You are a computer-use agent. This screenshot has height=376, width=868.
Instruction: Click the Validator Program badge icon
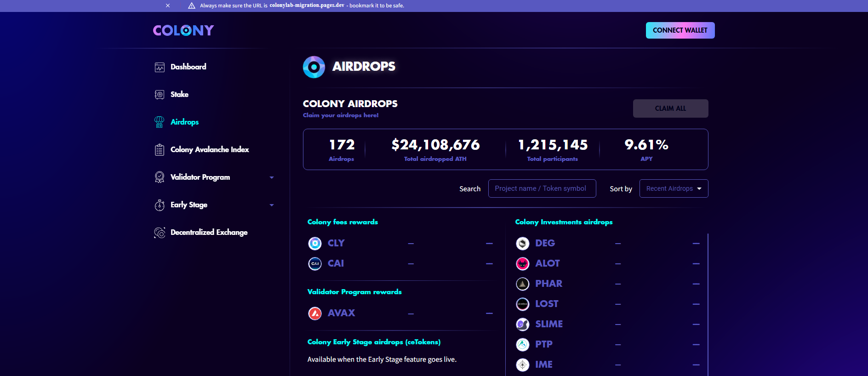point(160,177)
